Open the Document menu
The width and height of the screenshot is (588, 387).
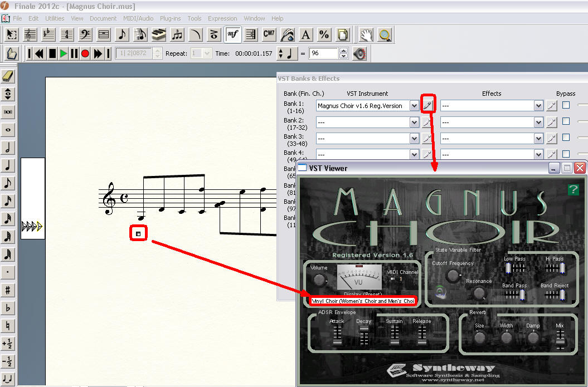point(103,18)
